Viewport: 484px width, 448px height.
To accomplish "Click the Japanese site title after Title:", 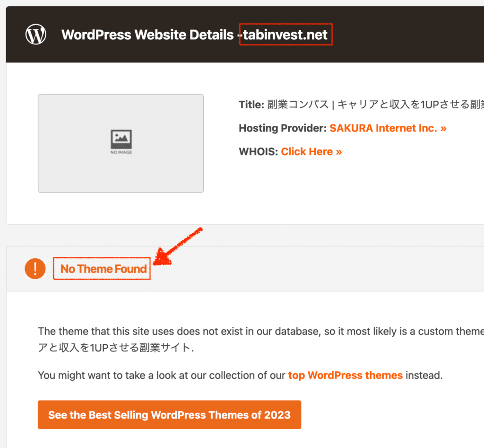I will [375, 105].
